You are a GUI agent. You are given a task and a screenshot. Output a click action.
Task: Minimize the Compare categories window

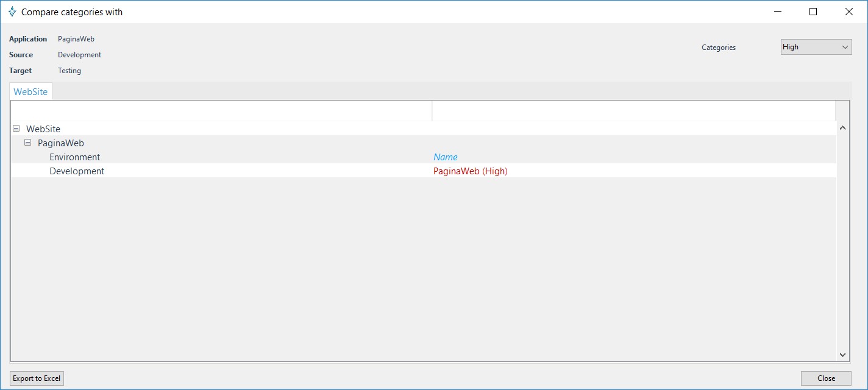coord(777,12)
